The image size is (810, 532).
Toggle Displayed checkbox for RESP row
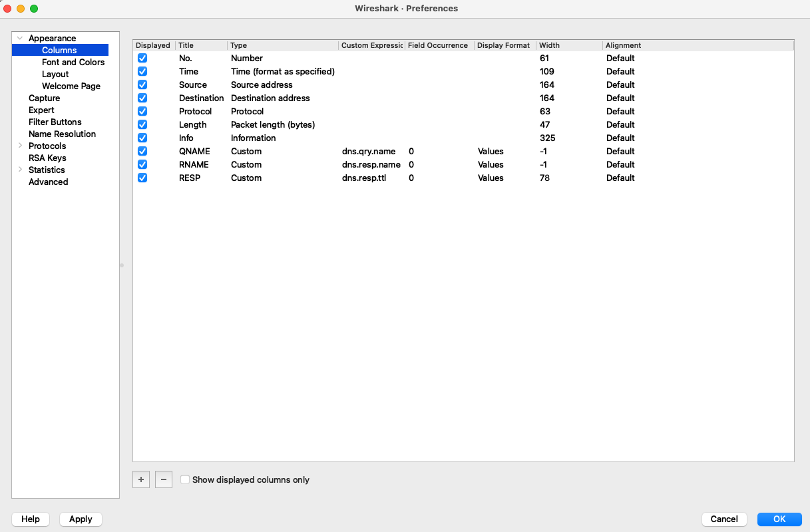pyautogui.click(x=142, y=178)
